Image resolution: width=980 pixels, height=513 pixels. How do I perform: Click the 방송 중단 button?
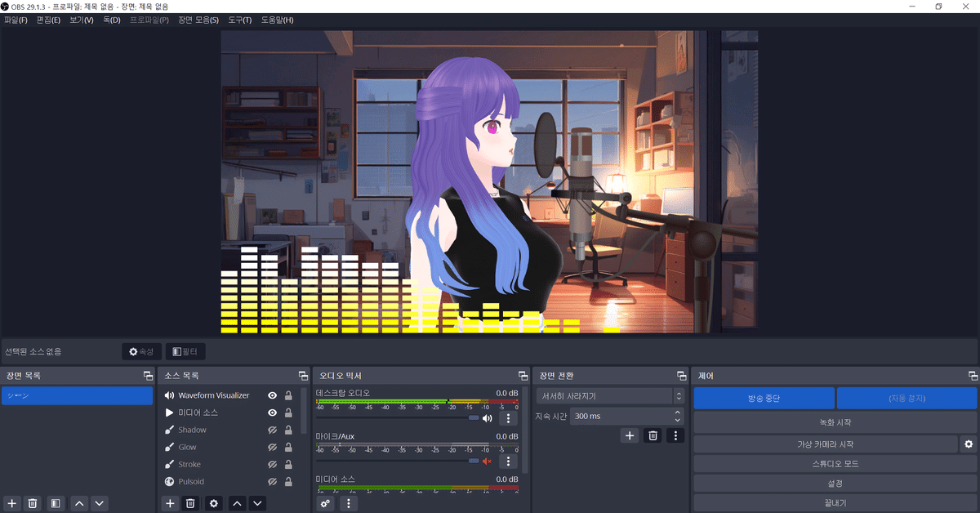(x=764, y=399)
